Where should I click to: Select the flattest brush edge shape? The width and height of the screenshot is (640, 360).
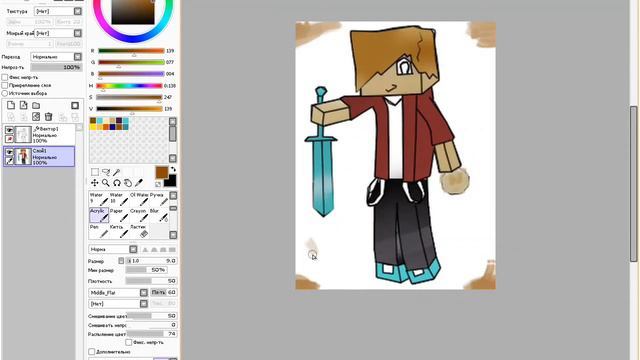coord(172,249)
